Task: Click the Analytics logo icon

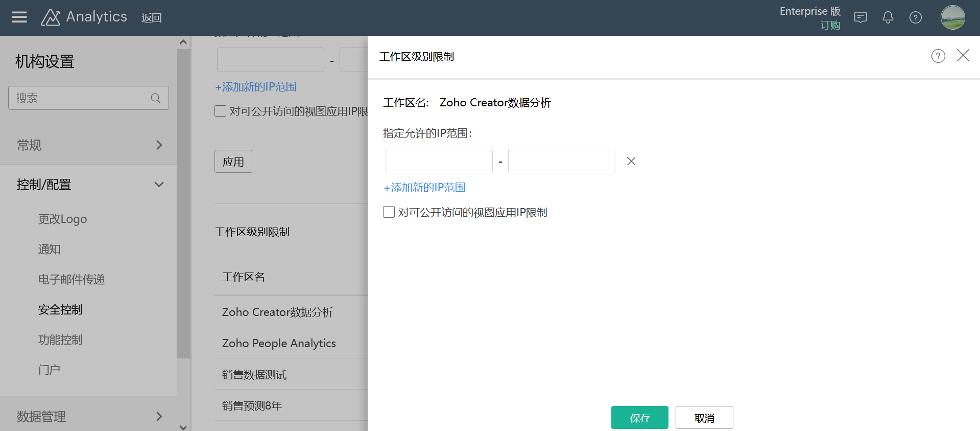Action: pyautogui.click(x=51, y=17)
